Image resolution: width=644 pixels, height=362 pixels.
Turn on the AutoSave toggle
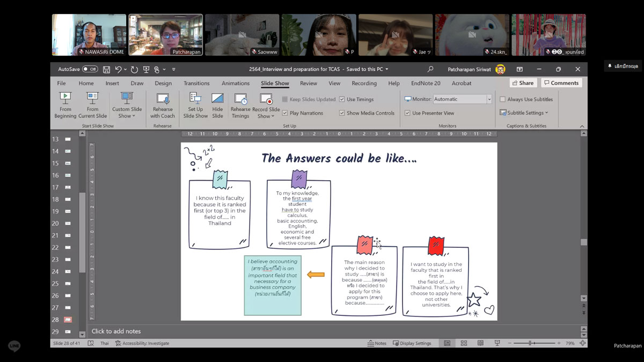[90, 69]
